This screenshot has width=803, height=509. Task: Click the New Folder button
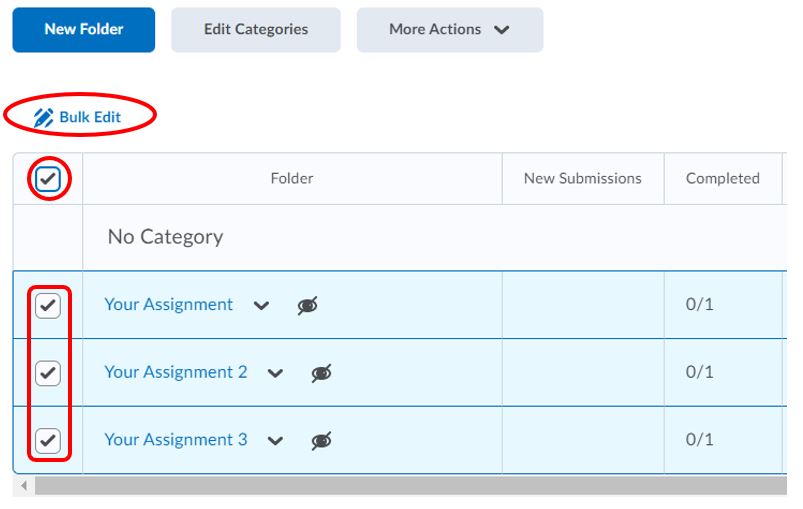pyautogui.click(x=83, y=30)
